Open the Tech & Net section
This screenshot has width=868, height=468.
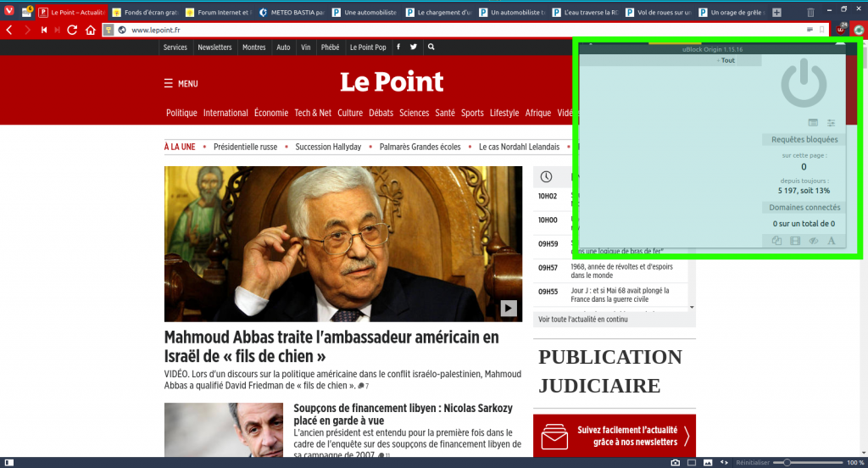(x=313, y=113)
